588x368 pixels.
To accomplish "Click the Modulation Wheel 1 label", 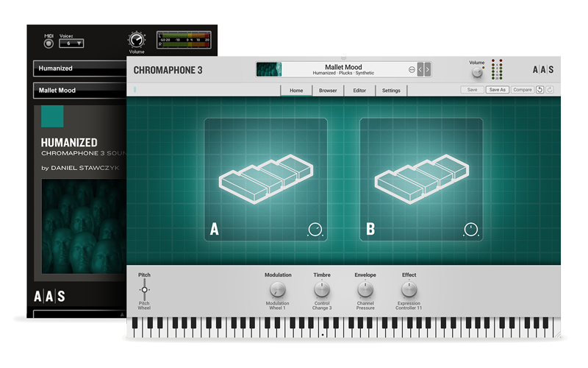I will (278, 305).
